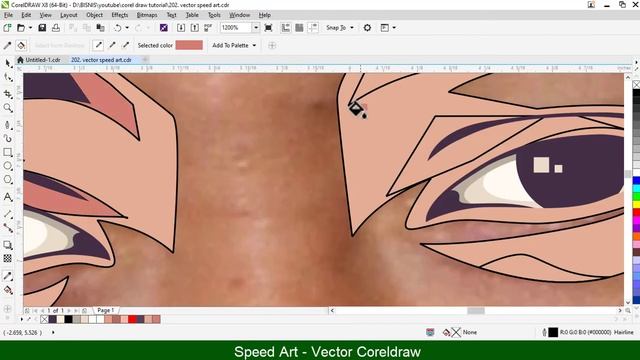Select the Transparency checkerboard tool
This screenshot has height=360, width=640.
pyautogui.click(x=8, y=258)
